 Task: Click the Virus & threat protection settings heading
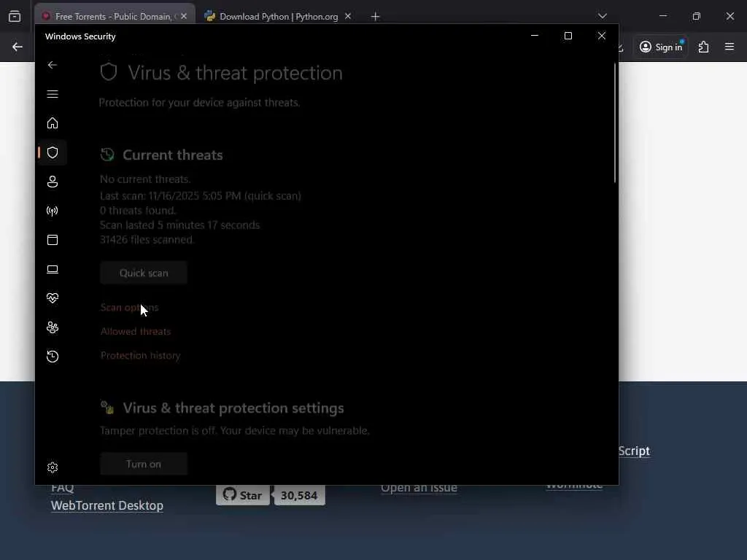pos(233,408)
